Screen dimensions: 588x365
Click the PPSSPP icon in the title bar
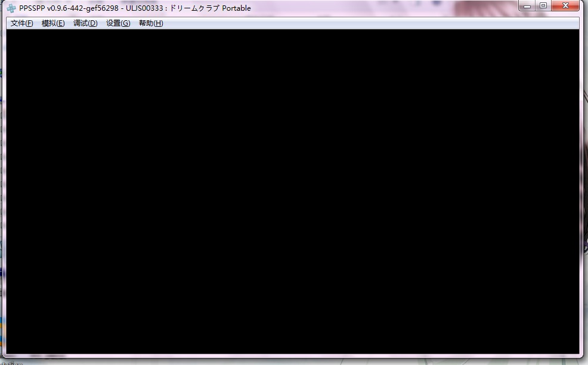tap(11, 8)
